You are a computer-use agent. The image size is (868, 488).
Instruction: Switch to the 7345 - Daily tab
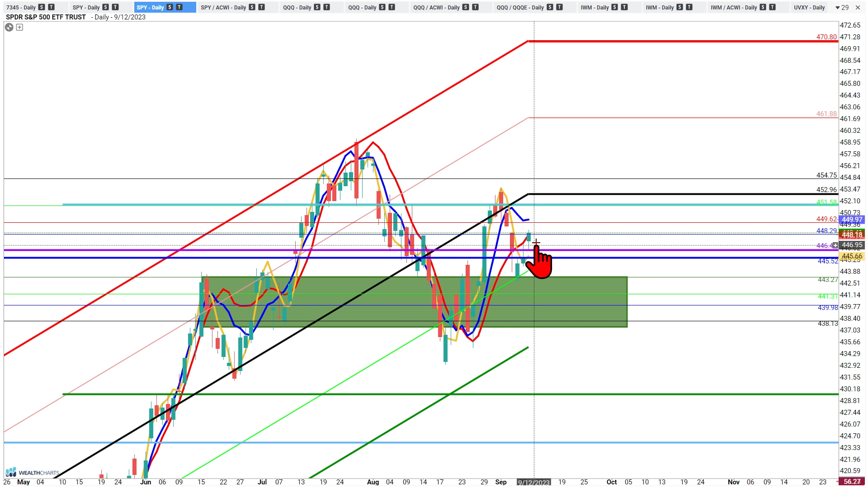[21, 7]
